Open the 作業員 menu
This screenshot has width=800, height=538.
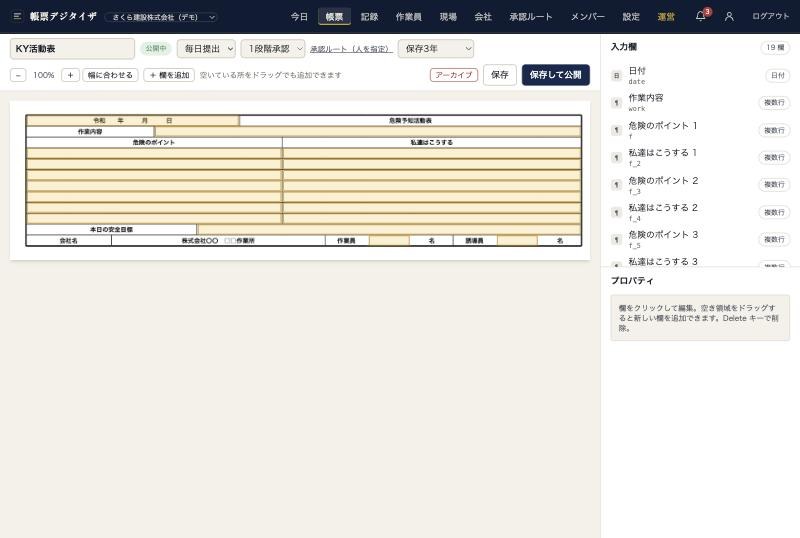point(409,16)
